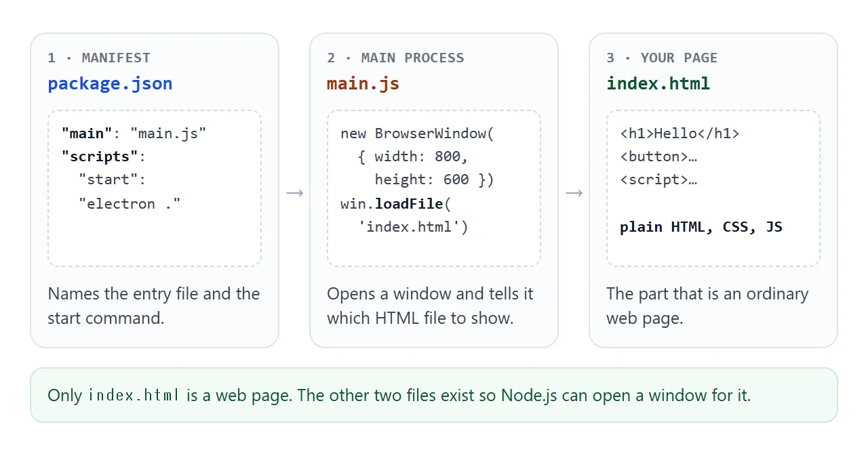The image size is (868, 458).
Task: Click the '<script>…' code line
Action: coord(658,180)
